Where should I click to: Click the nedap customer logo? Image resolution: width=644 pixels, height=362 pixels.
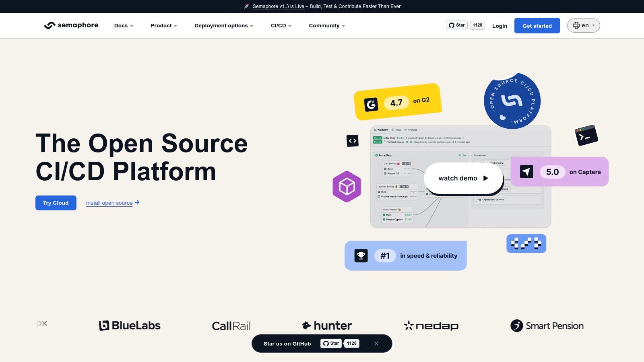coord(431,326)
